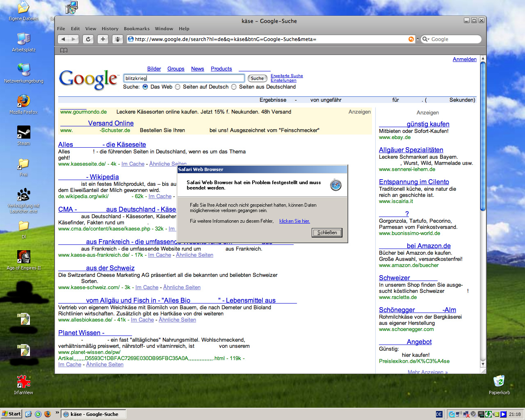Open the Help menu

pyautogui.click(x=184, y=29)
